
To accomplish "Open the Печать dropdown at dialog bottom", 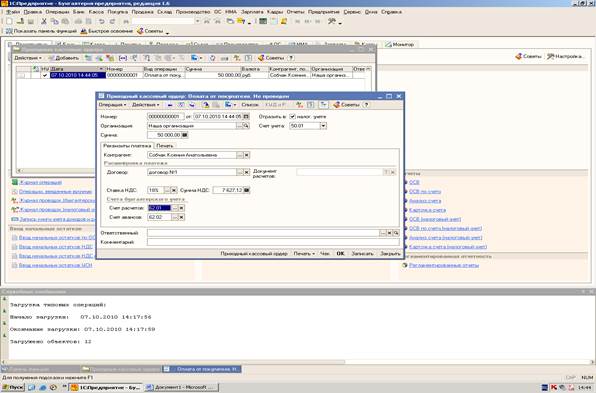I will pos(304,254).
